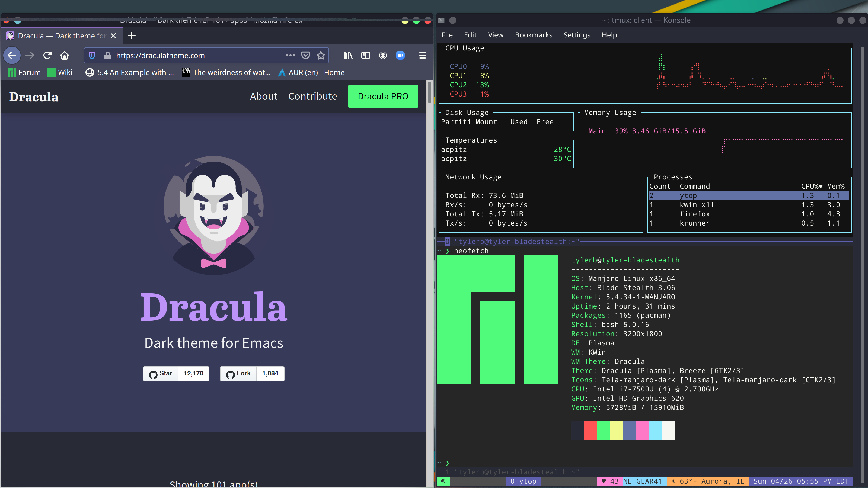Close the Dracula browser tab
Viewport: 868px width, 488px height.
coord(114,36)
